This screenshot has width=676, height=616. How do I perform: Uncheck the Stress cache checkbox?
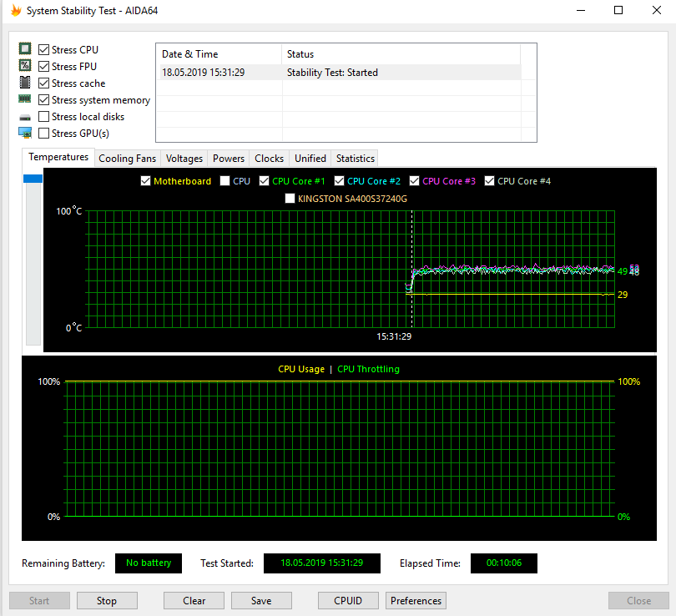coord(43,83)
